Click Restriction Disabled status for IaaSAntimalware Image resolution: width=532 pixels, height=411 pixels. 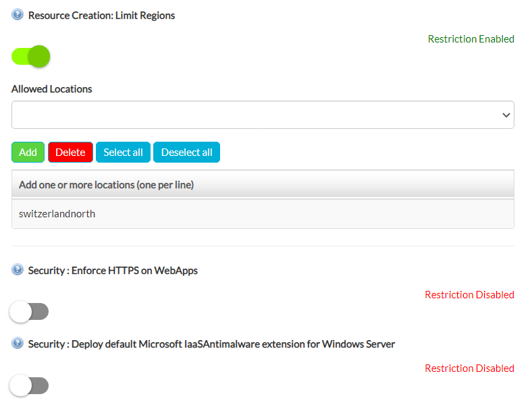469,368
